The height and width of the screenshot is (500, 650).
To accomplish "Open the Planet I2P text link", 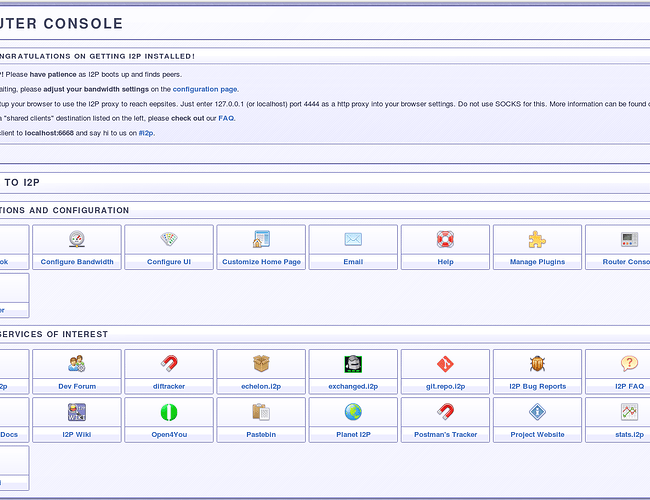I will (353, 434).
